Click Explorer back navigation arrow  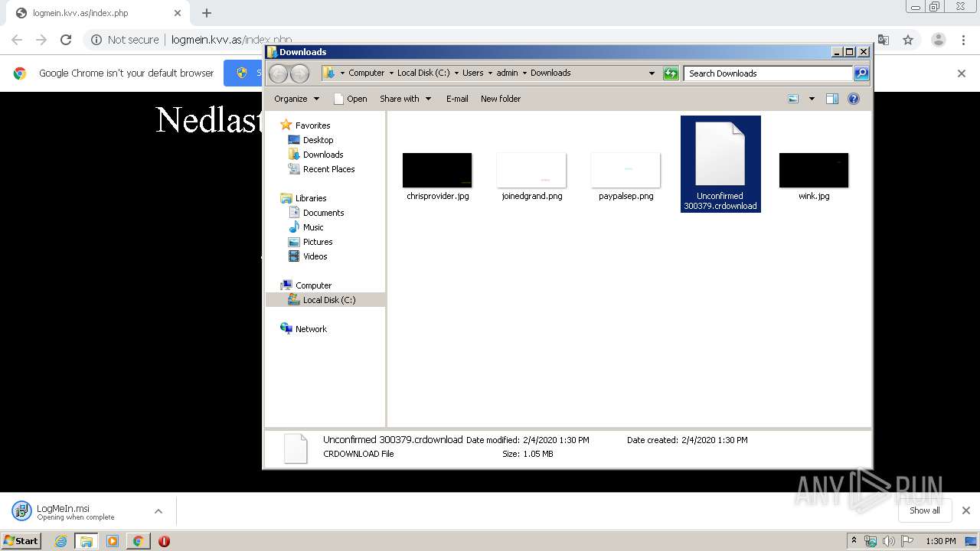(x=278, y=73)
